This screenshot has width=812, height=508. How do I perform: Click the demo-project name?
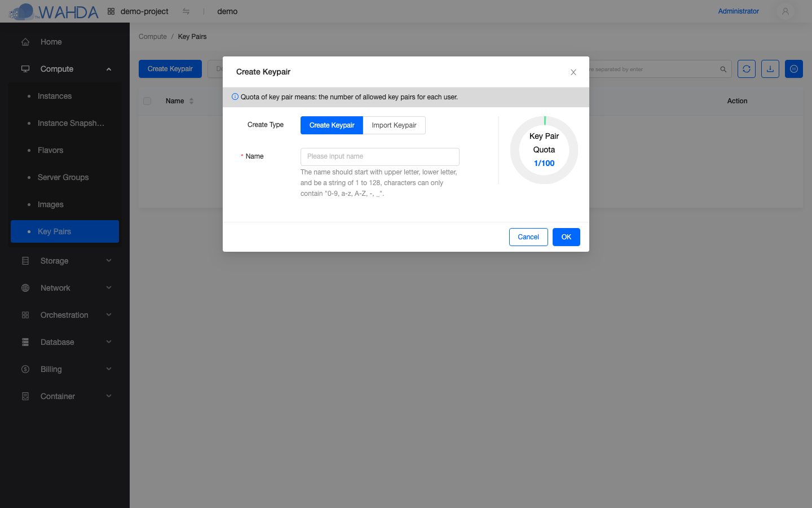(144, 11)
